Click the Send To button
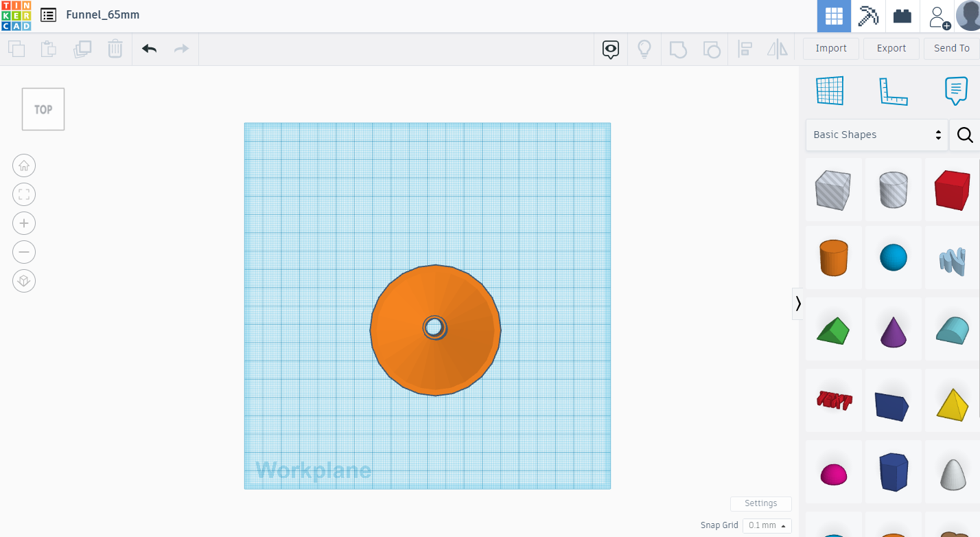The height and width of the screenshot is (537, 980). 952,48
